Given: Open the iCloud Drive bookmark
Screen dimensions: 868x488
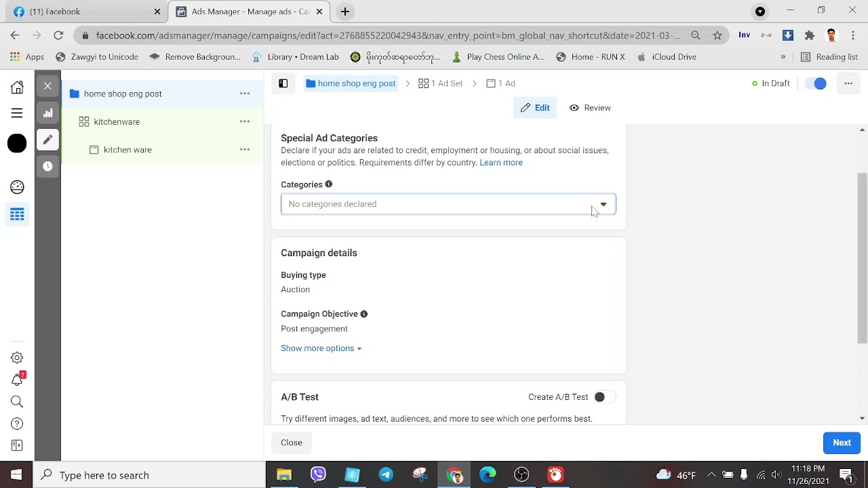Looking at the screenshot, I should (667, 57).
